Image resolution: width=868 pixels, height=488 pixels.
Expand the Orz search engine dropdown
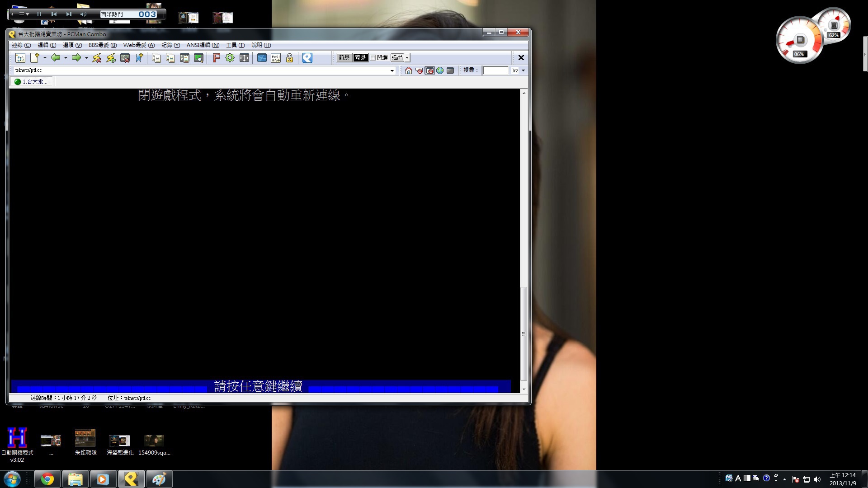523,70
